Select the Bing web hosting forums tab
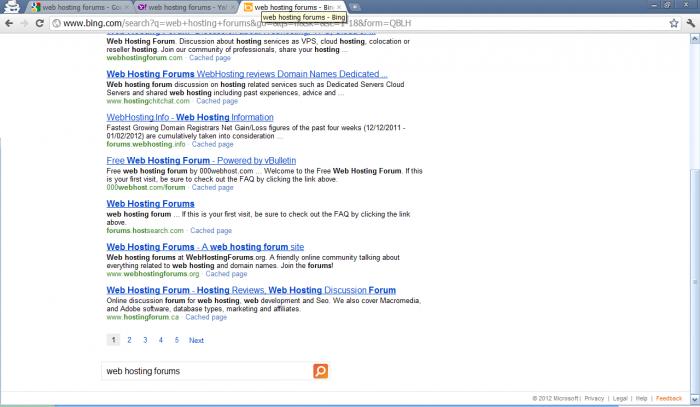 click(292, 7)
